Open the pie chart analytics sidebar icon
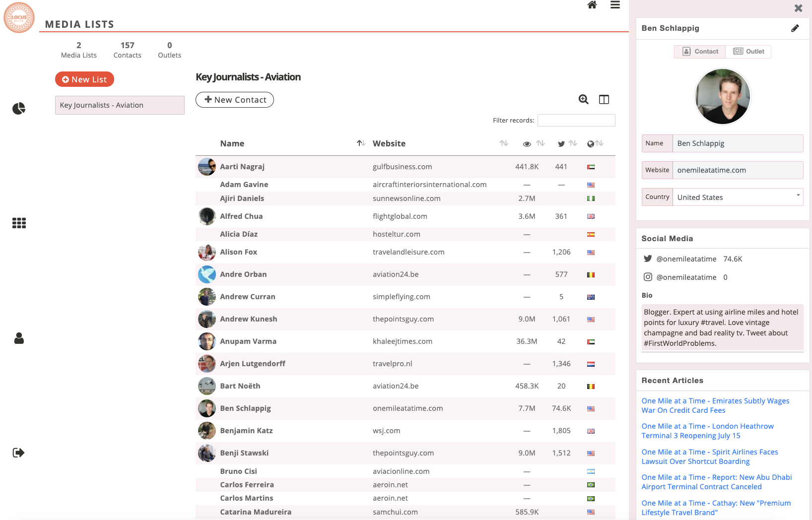812x520 pixels. tap(19, 108)
